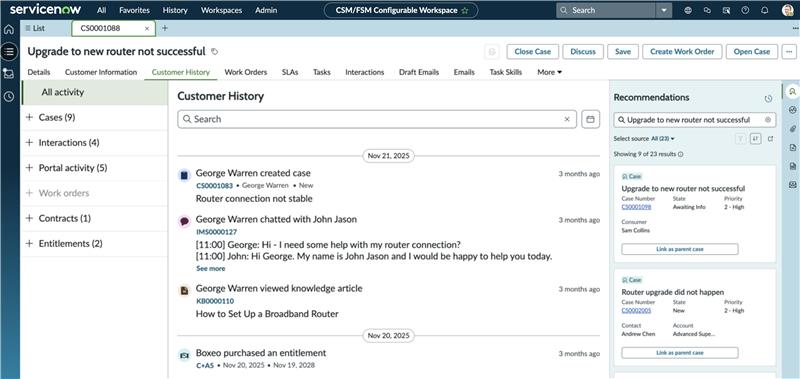Switch to the Customer Information tab
Image resolution: width=800 pixels, height=379 pixels.
[x=101, y=72]
